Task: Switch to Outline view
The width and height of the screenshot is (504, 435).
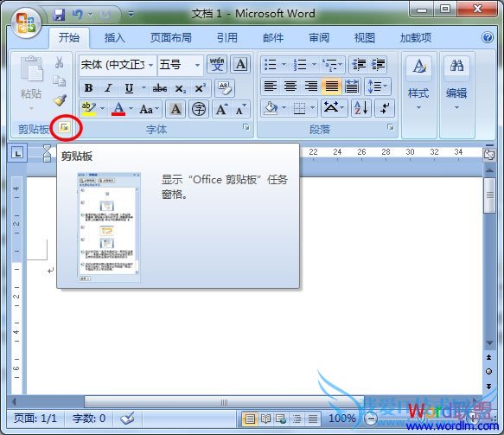Action: pyautogui.click(x=297, y=419)
